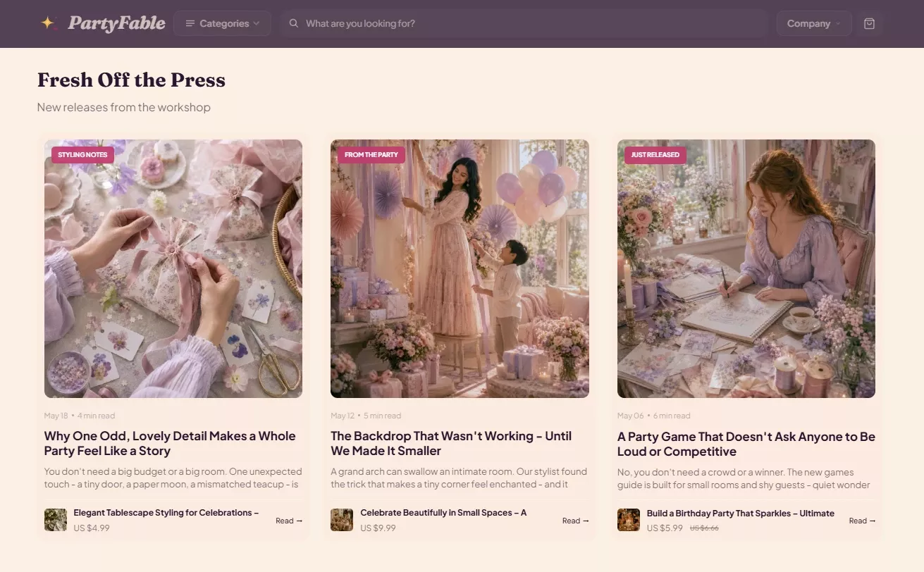Open the gift bag ribbon article image
Screen dimensions: 924x572
173,268
